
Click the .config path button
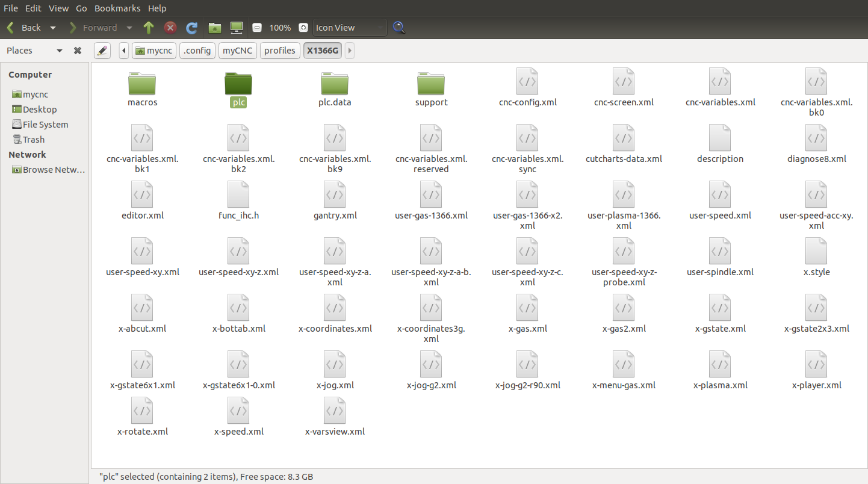197,51
